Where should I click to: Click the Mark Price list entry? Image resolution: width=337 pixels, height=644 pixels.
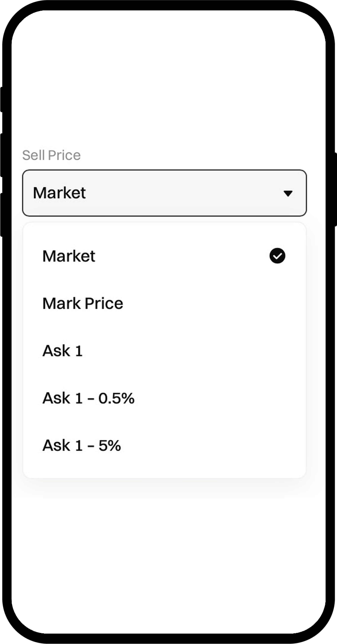pyautogui.click(x=83, y=303)
